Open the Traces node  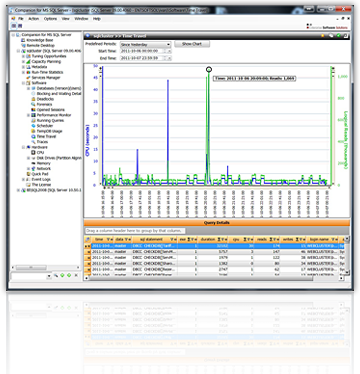point(42,142)
